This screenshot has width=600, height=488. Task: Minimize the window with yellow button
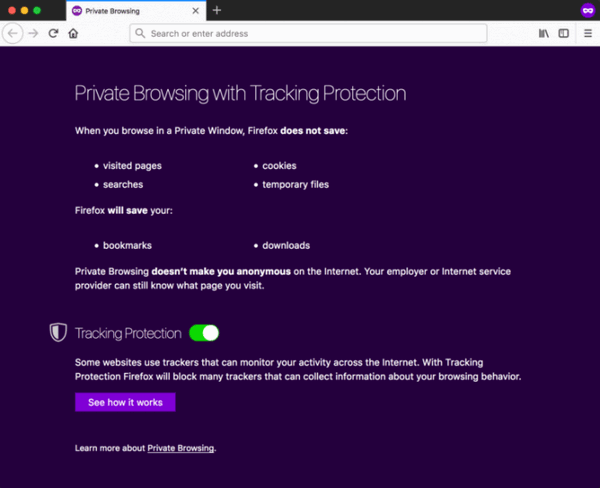pos(24,10)
